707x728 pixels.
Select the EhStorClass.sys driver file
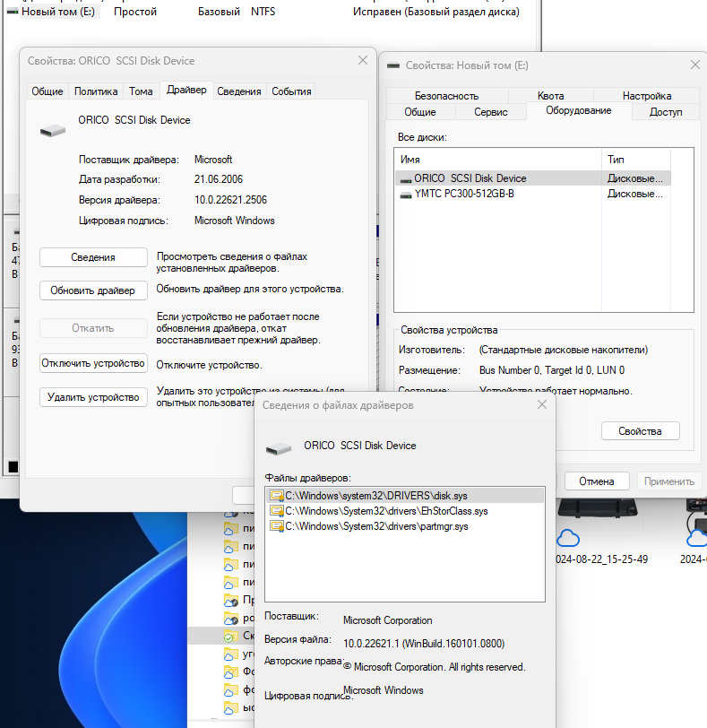point(405,511)
